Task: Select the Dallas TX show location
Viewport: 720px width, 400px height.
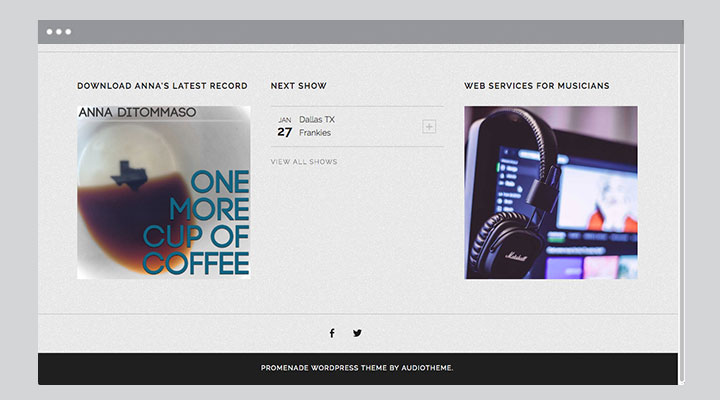Action: tap(317, 119)
